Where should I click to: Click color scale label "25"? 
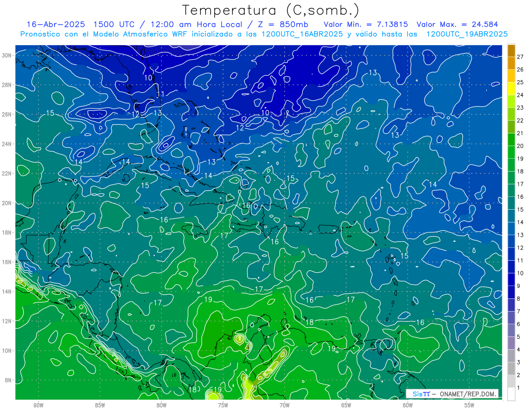pos(520,82)
